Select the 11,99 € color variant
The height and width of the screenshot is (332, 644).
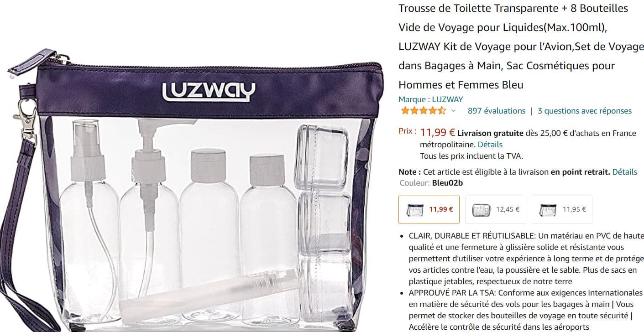click(429, 209)
